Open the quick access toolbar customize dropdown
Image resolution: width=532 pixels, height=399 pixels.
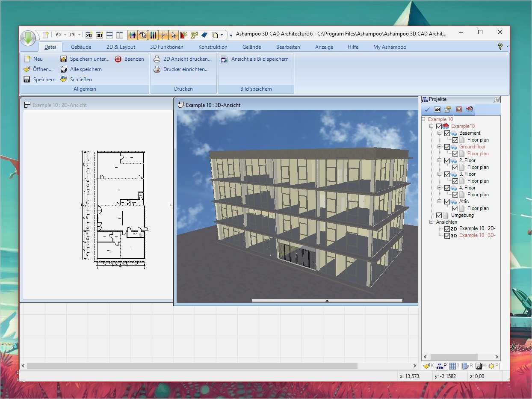[x=231, y=35]
